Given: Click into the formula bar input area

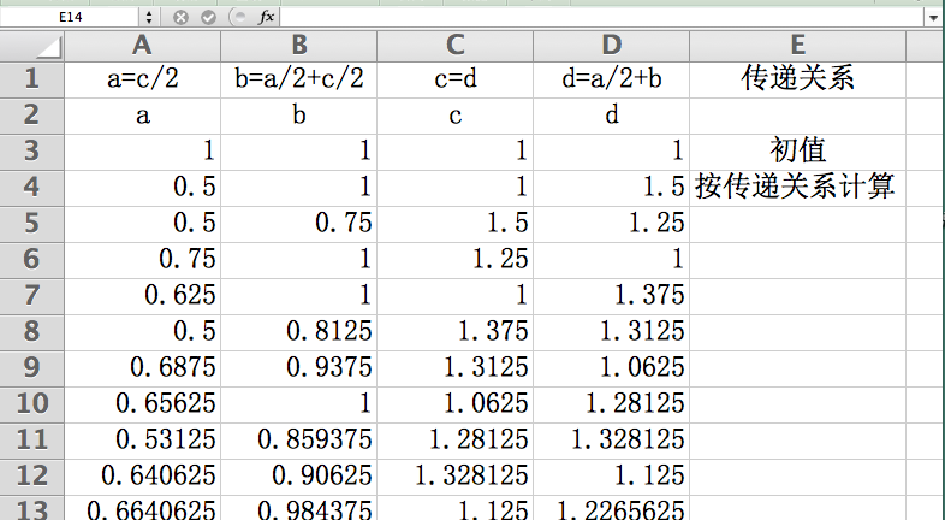Looking at the screenshot, I should click(600, 18).
